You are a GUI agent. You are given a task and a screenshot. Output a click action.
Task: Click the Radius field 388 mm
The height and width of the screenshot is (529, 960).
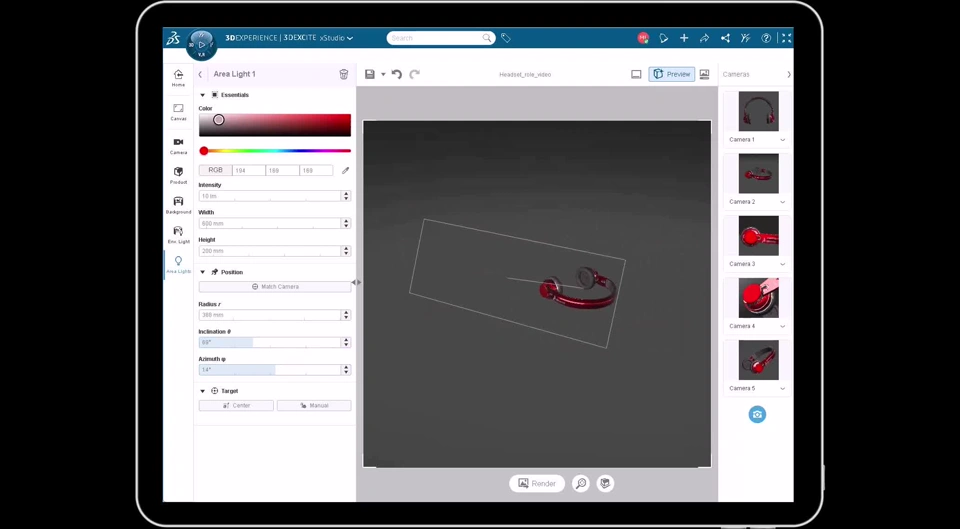pyautogui.click(x=270, y=315)
